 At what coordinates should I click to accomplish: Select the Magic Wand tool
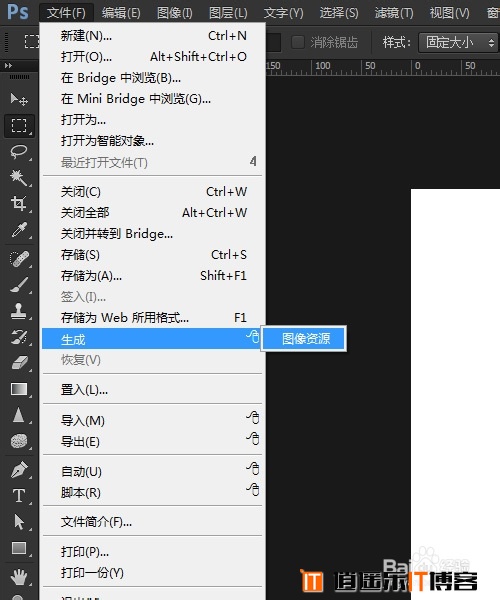tap(19, 178)
